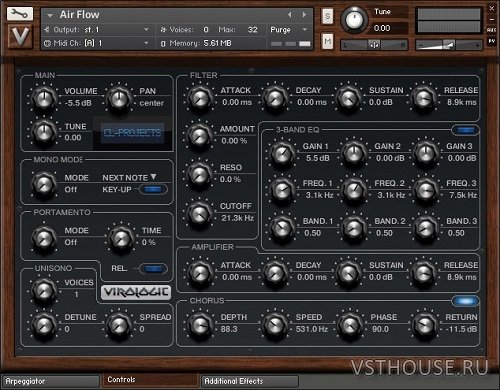
Task: Click the header Tune knob
Action: tap(354, 20)
